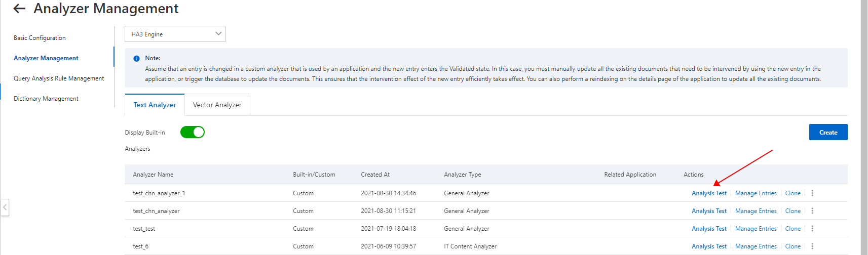
Task: Switch to the Vector Analyzer tab
Action: click(217, 105)
